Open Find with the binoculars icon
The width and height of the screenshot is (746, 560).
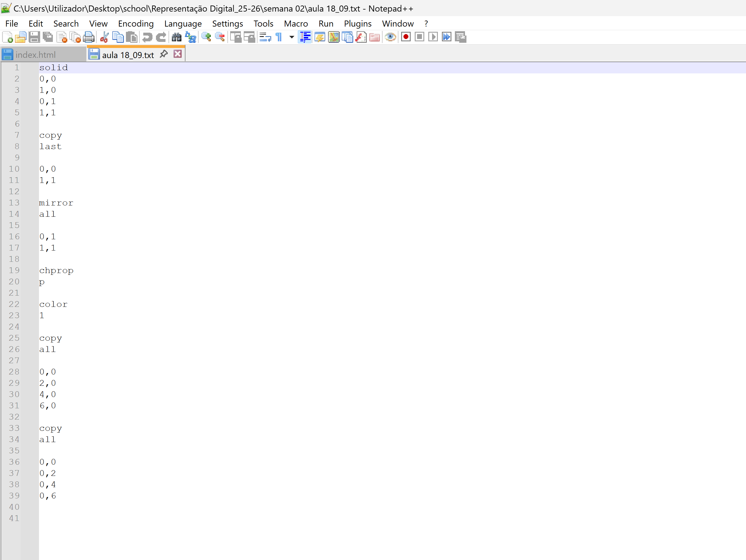(176, 37)
